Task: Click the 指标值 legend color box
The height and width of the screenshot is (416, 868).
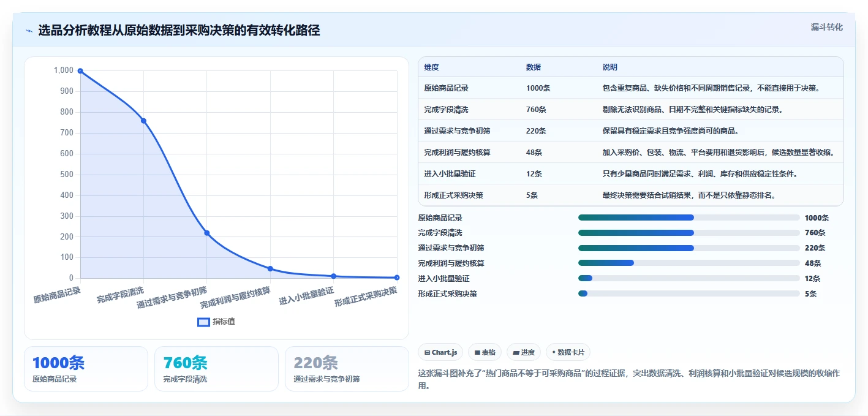Action: (x=203, y=322)
